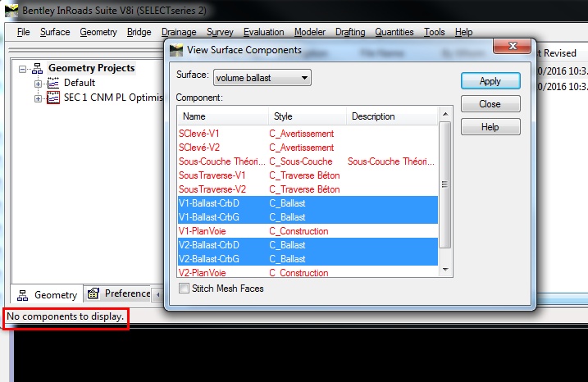This screenshot has width=588, height=382.
Task: Open the Bridge menu
Action: click(x=139, y=32)
